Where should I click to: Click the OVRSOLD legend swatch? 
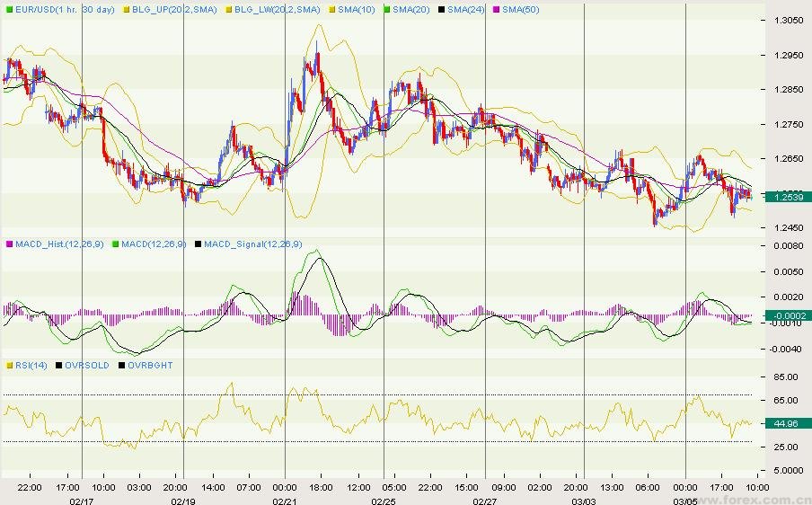coord(58,365)
